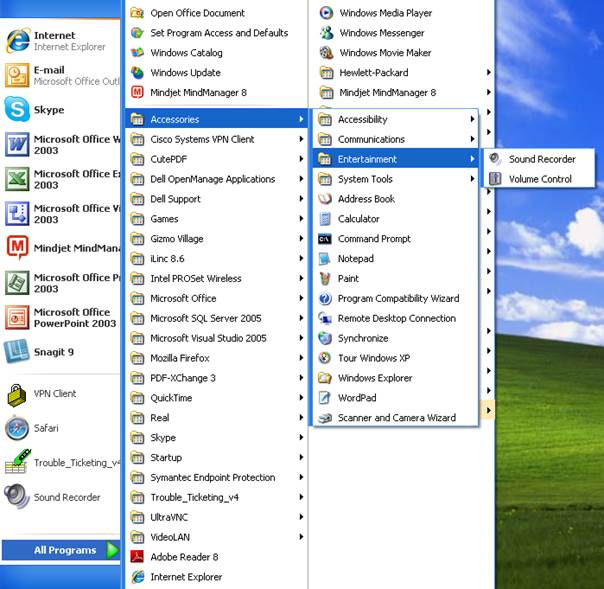Open PowerPoint 2003 icon
This screenshot has width=604, height=589.
(x=17, y=317)
